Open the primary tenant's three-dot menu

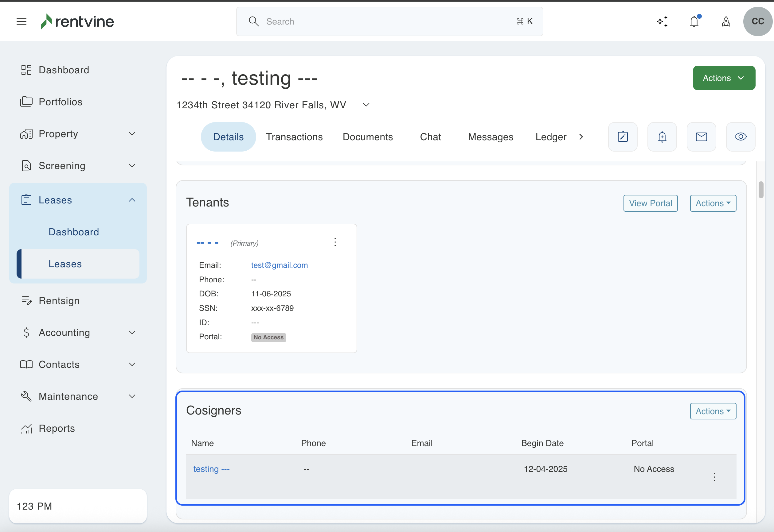point(335,242)
